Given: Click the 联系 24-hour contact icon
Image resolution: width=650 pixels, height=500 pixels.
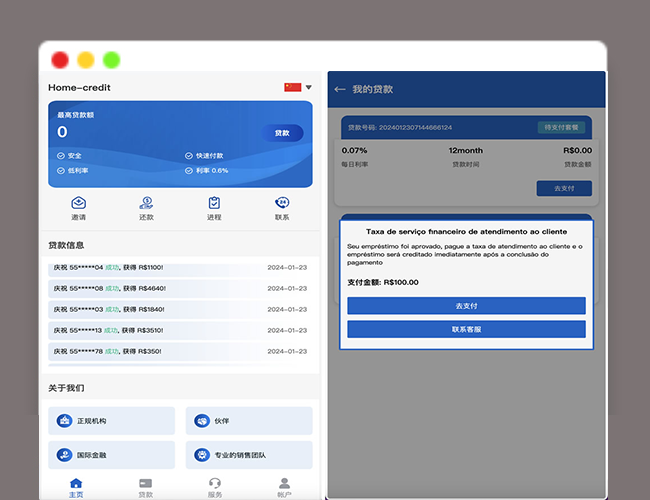Looking at the screenshot, I should 282,203.
